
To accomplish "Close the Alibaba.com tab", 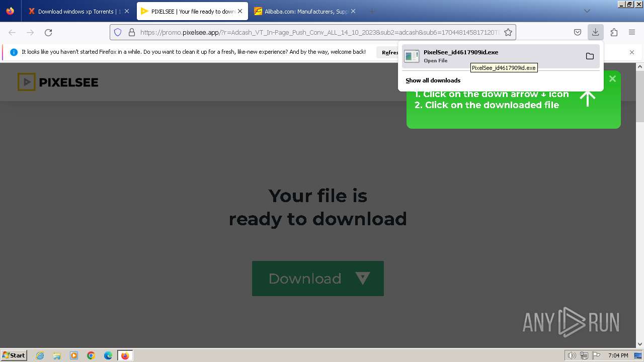I will [x=353, y=11].
